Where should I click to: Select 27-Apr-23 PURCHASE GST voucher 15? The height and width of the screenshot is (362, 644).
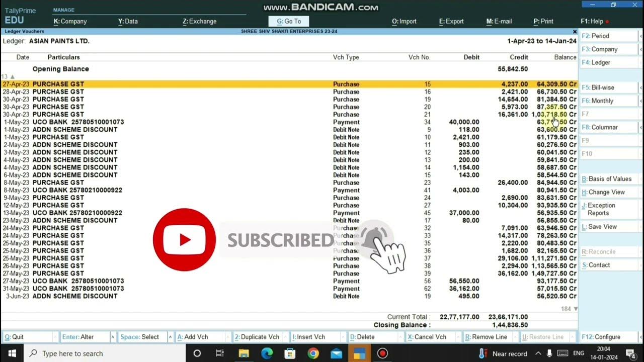[x=289, y=84]
